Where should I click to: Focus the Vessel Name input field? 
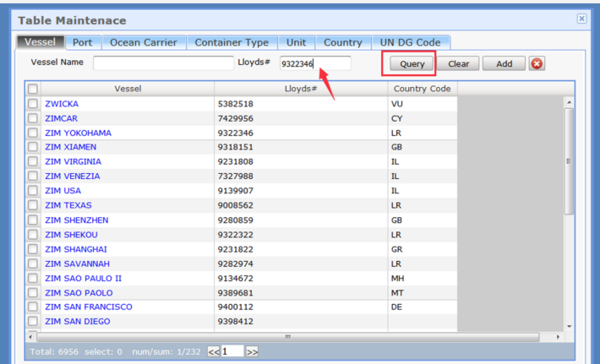[162, 63]
